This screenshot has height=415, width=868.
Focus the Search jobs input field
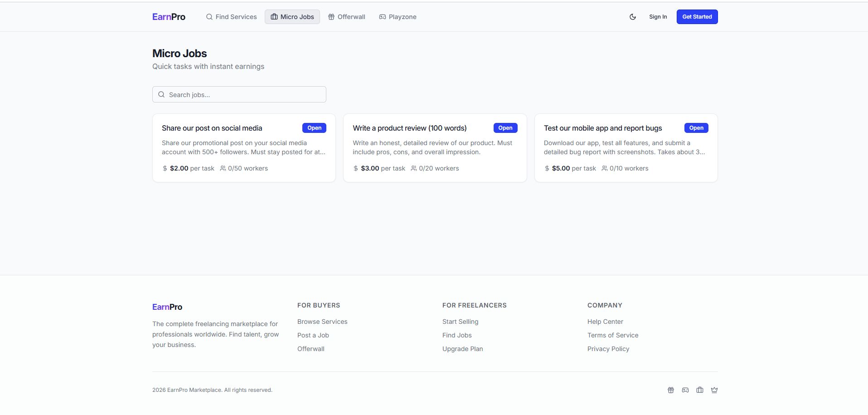coord(245,94)
